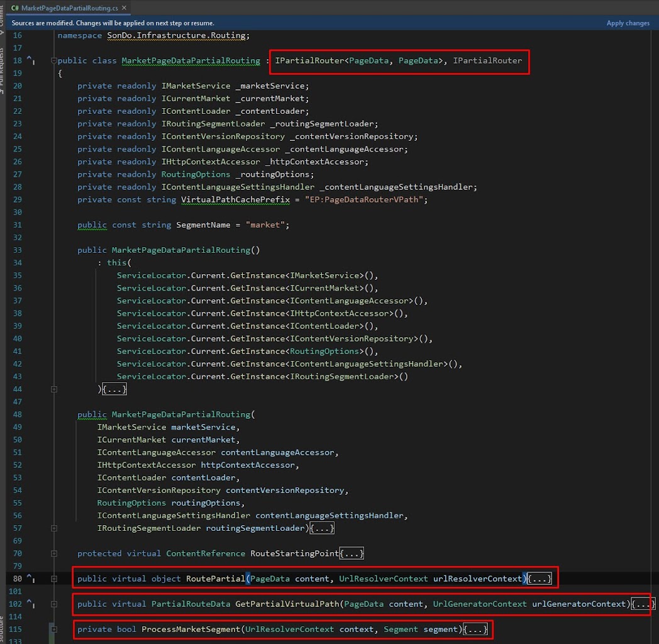Click the C# file icon in tab
This screenshot has width=659, height=644.
14,8
